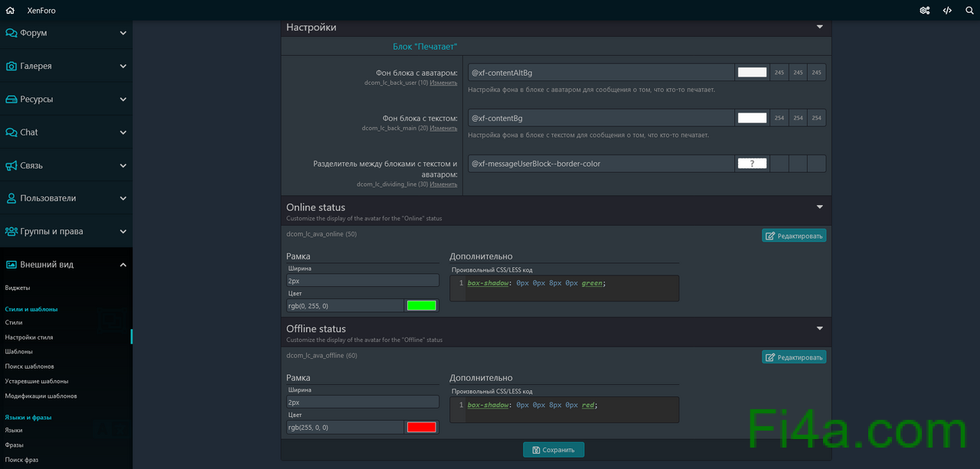Image resolution: width=980 pixels, height=469 pixels.
Task: Open Настройки стиля in sidebar
Action: tap(29, 337)
